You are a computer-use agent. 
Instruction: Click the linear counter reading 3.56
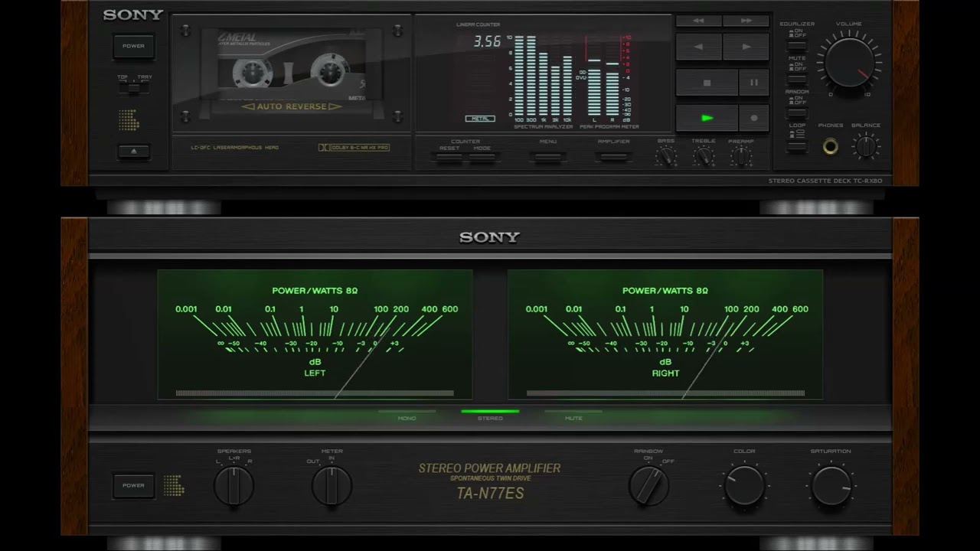tap(487, 41)
